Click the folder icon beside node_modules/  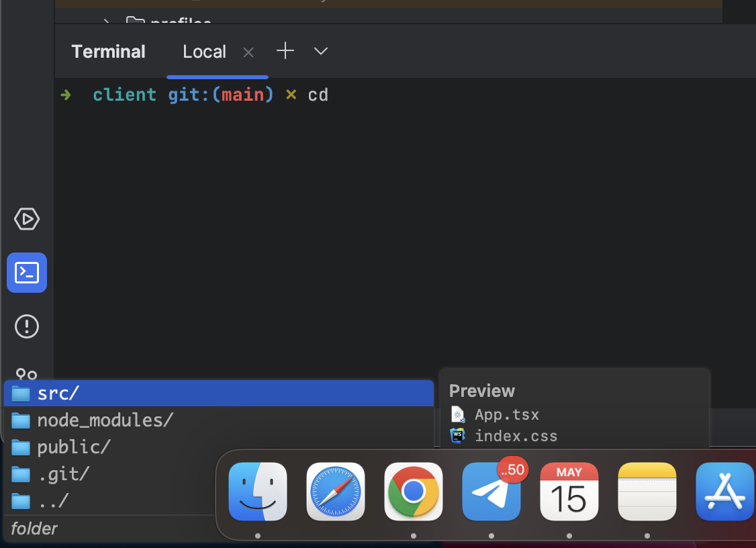pyautogui.click(x=21, y=420)
